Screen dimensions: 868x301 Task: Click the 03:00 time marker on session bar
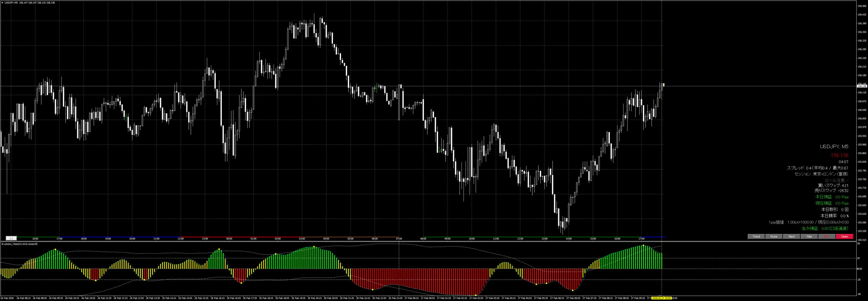(302, 239)
